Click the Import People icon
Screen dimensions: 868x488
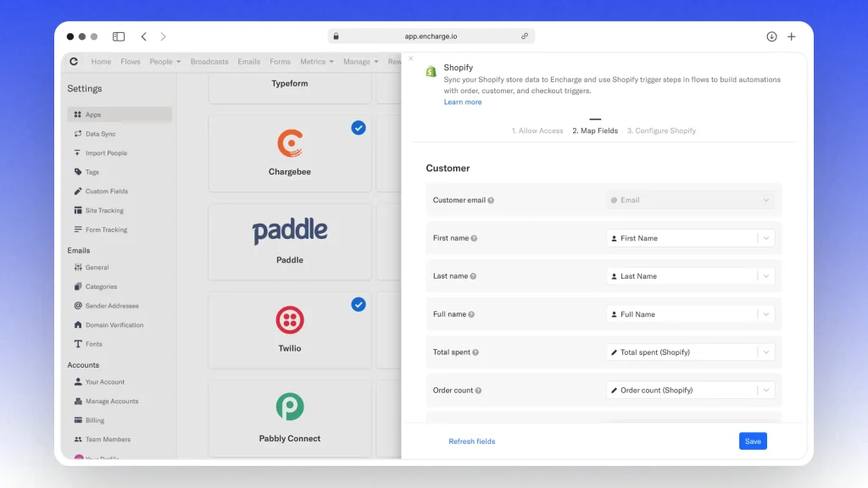pyautogui.click(x=78, y=152)
